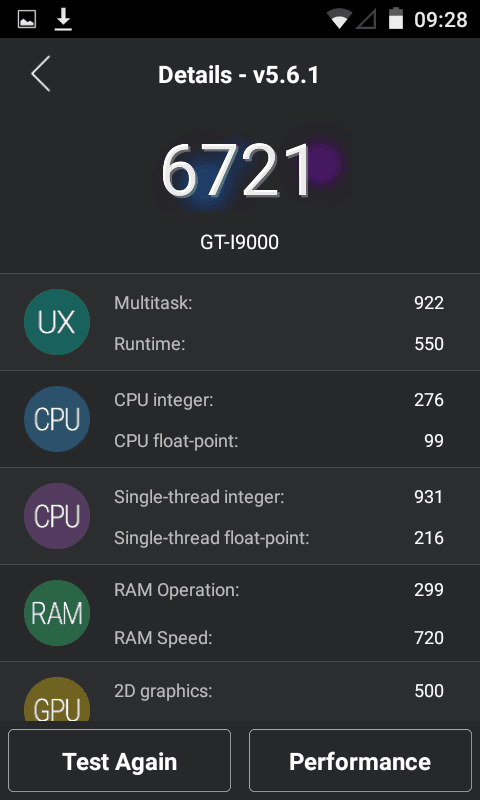Tap the Single-thread integer result row
This screenshot has height=800, width=480.
[x=279, y=497]
